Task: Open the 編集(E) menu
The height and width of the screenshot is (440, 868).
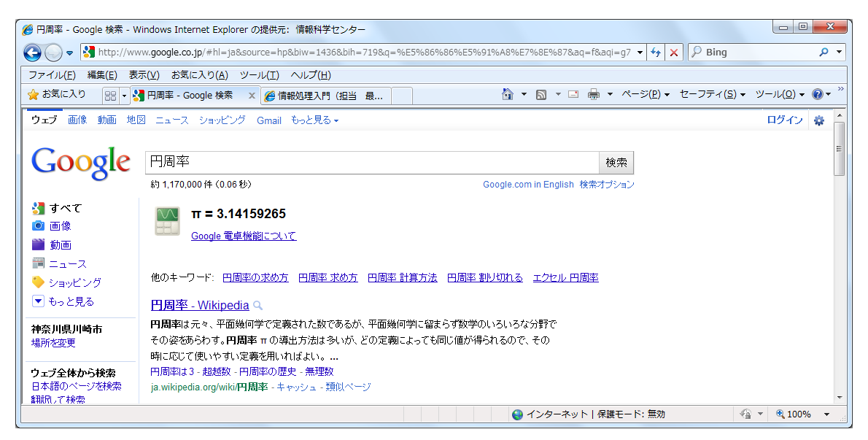Action: click(102, 75)
